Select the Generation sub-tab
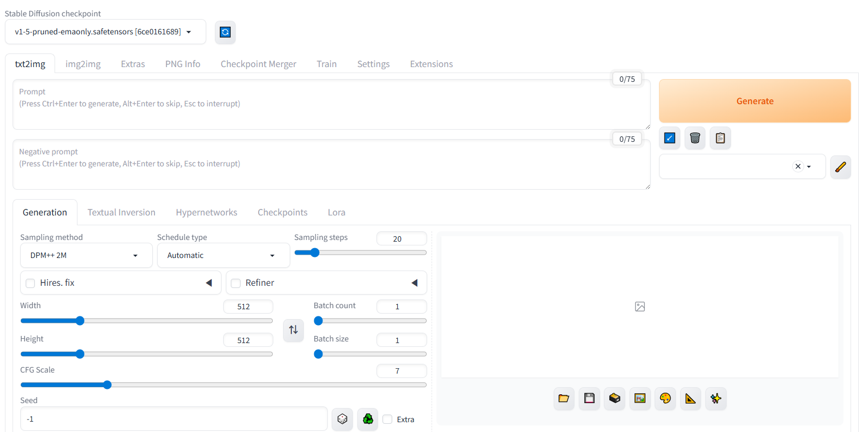Image resolution: width=868 pixels, height=432 pixels. click(45, 212)
